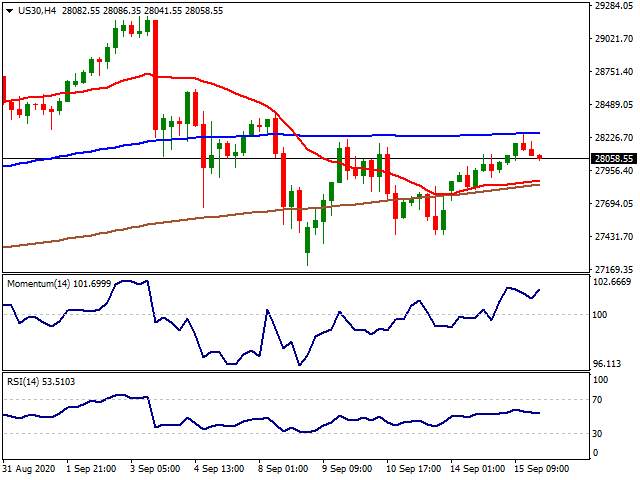This screenshot has width=640, height=480.
Task: Click the price axis value 28226.70
Action: (614, 138)
